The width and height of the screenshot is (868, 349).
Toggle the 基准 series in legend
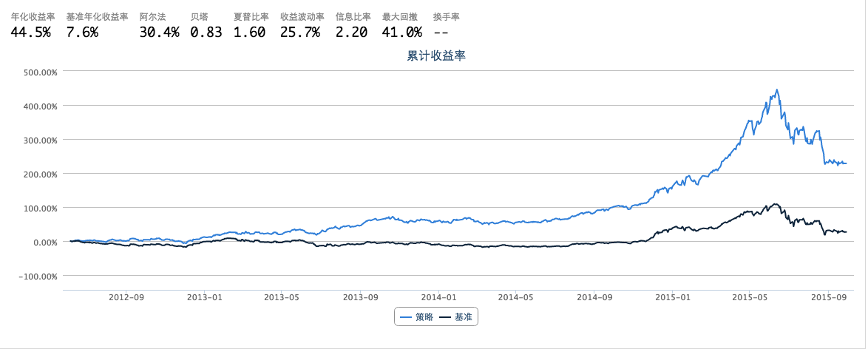click(x=457, y=316)
